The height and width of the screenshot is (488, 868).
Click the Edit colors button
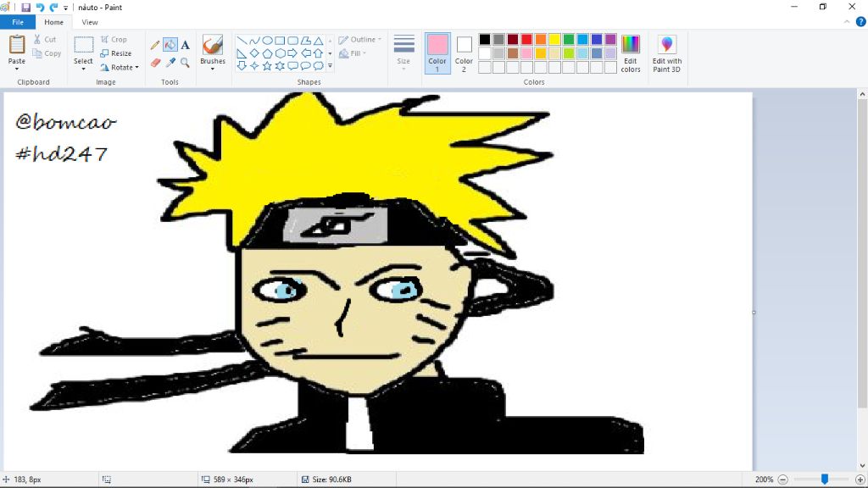coord(631,53)
